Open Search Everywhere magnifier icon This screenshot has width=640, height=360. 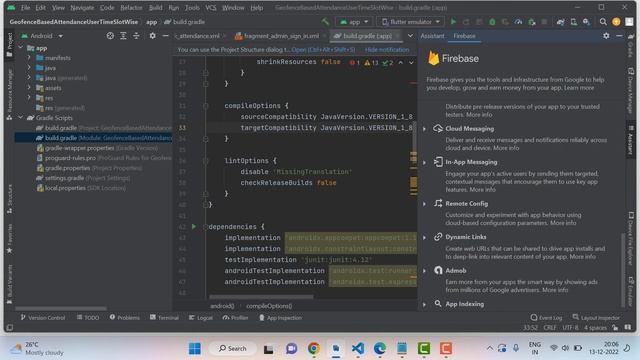tap(603, 22)
